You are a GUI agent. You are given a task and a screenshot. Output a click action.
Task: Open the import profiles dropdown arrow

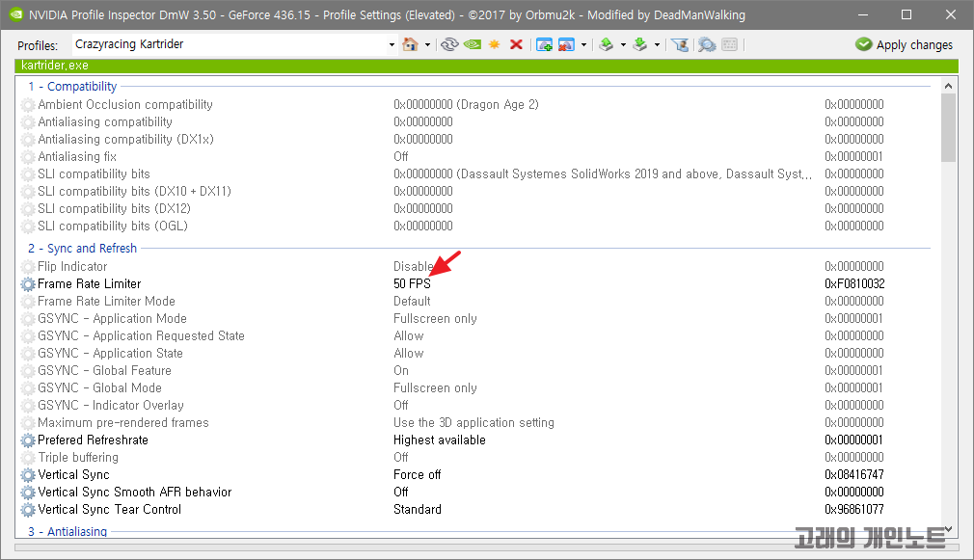click(x=657, y=44)
